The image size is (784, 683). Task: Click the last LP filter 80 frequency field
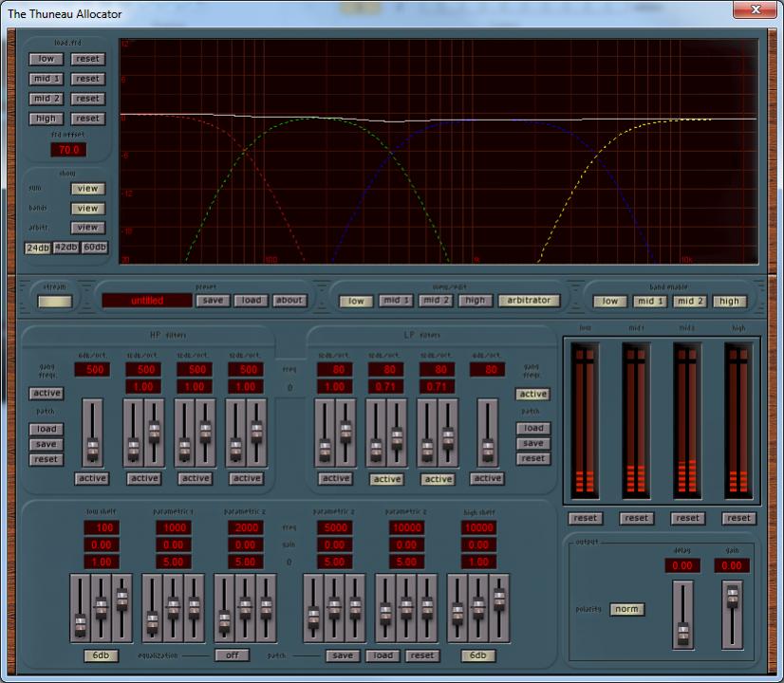pos(488,370)
